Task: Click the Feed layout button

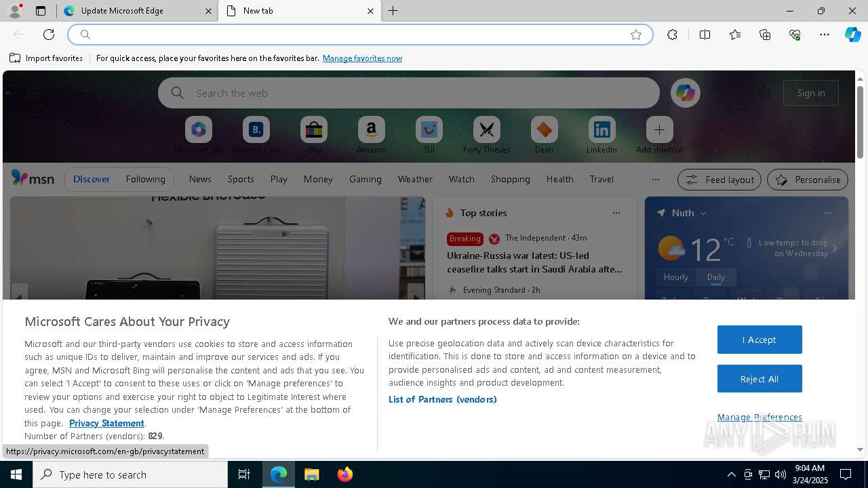Action: coord(719,180)
